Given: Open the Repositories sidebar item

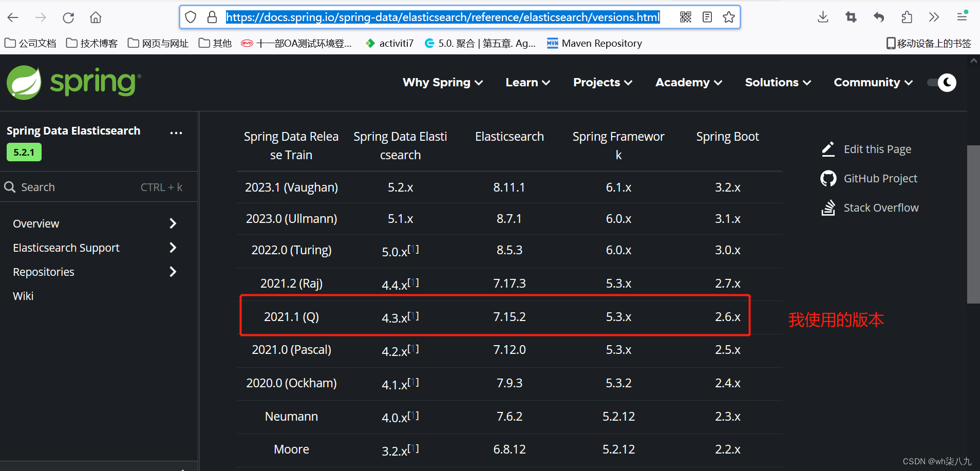Looking at the screenshot, I should (44, 272).
